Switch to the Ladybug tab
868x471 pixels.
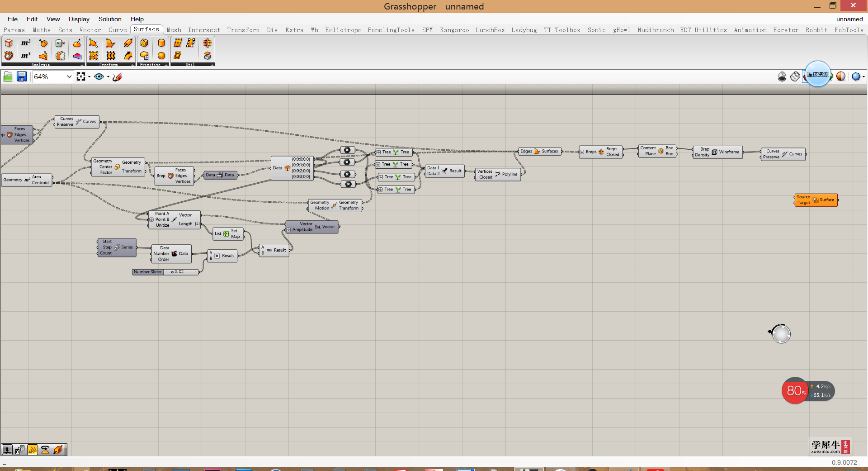tap(524, 30)
